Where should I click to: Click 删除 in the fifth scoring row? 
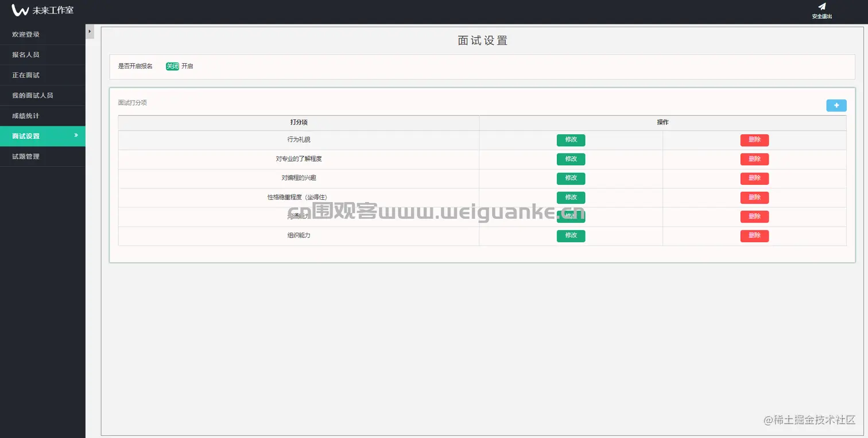click(x=754, y=216)
